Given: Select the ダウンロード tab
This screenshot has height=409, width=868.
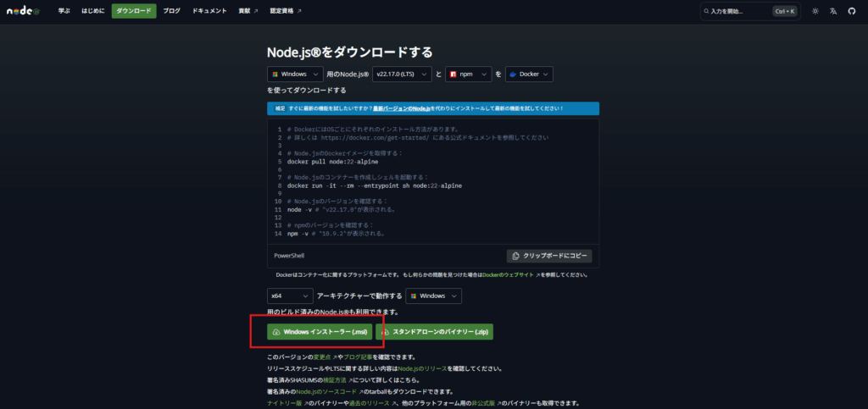Looking at the screenshot, I should tap(134, 11).
